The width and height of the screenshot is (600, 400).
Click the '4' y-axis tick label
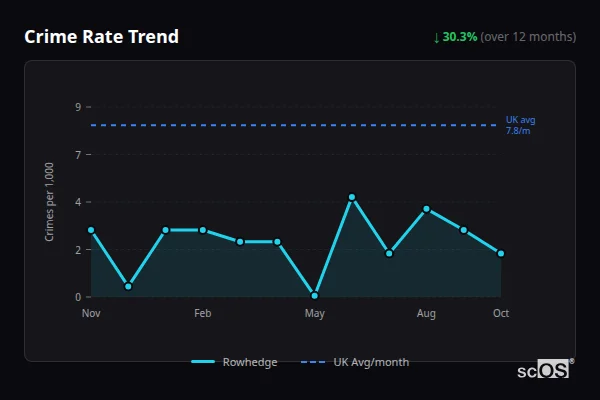78,202
